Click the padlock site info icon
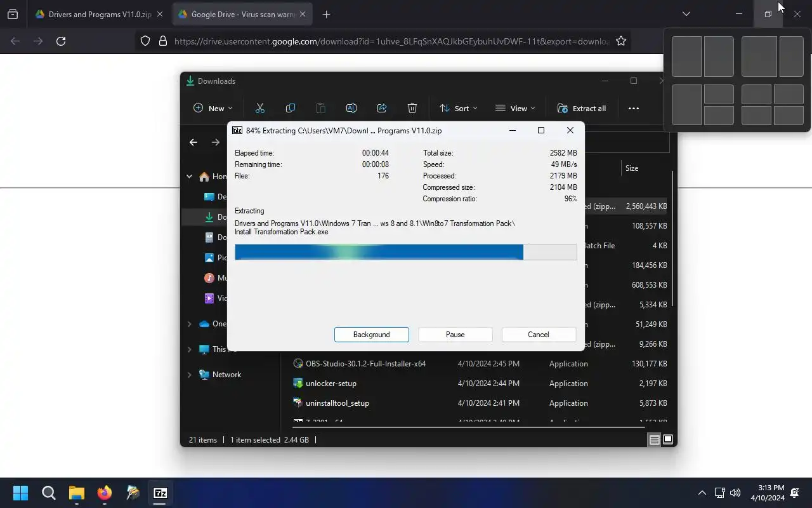Image resolution: width=812 pixels, height=508 pixels. 163,41
